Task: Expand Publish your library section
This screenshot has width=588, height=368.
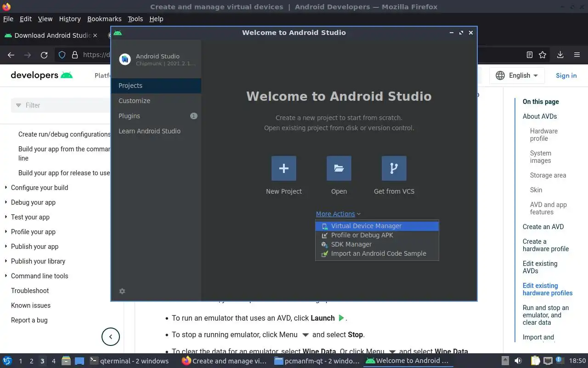Action: (38, 261)
